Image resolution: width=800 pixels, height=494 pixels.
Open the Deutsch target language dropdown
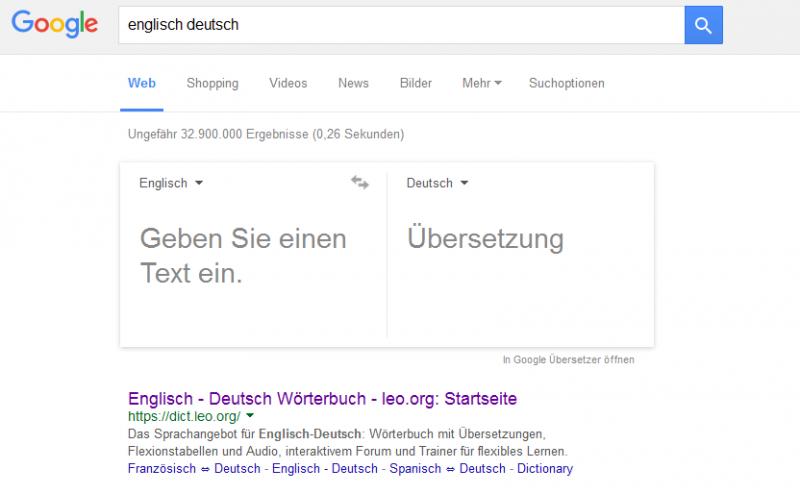437,183
